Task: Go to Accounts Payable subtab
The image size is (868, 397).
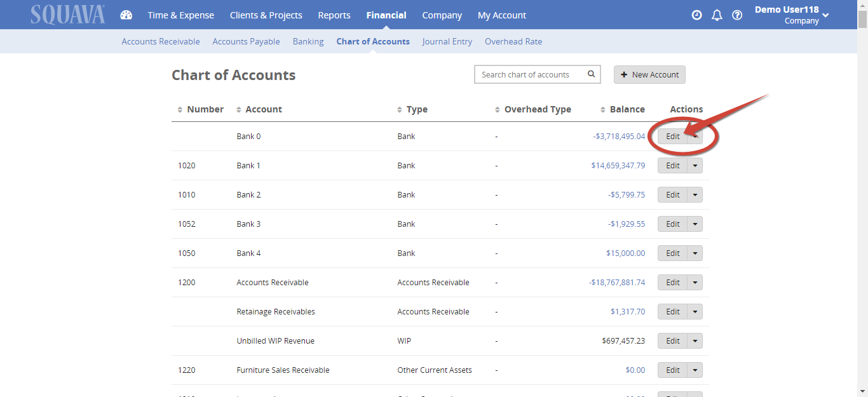Action: pyautogui.click(x=247, y=41)
